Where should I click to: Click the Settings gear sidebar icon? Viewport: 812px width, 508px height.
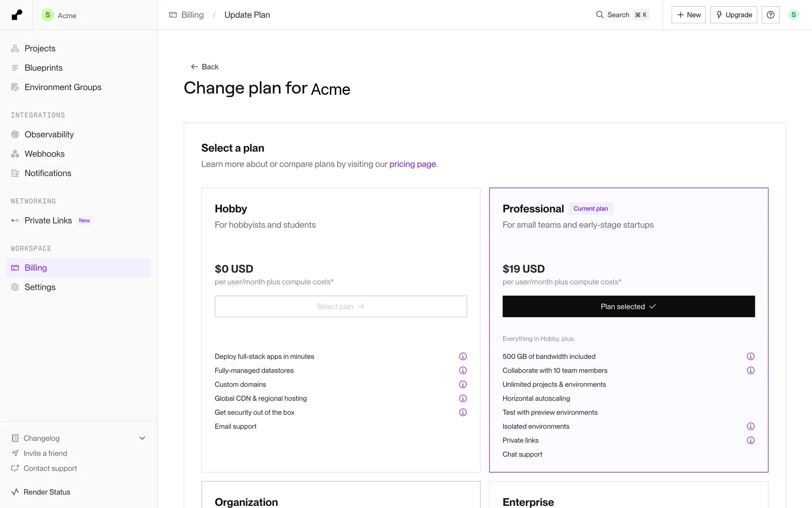[x=15, y=287]
